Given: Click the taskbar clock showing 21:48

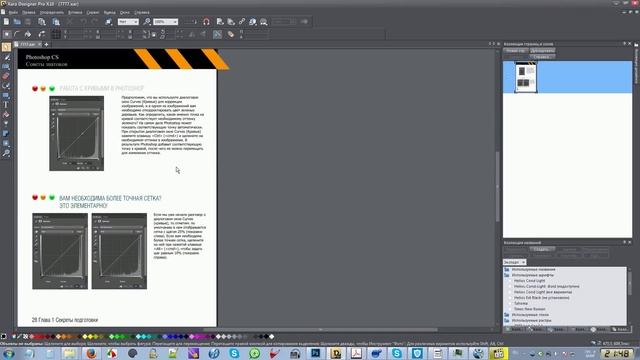Looking at the screenshot, I should tap(616, 353).
